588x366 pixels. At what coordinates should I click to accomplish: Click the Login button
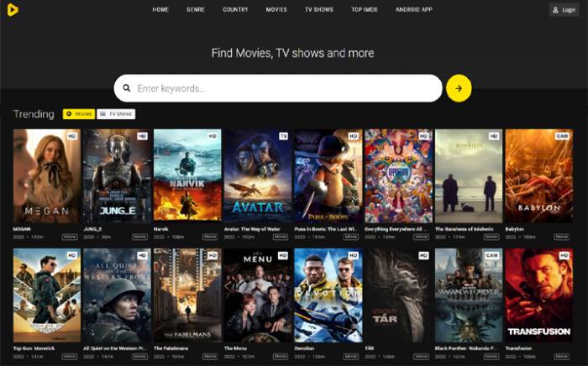coord(564,10)
